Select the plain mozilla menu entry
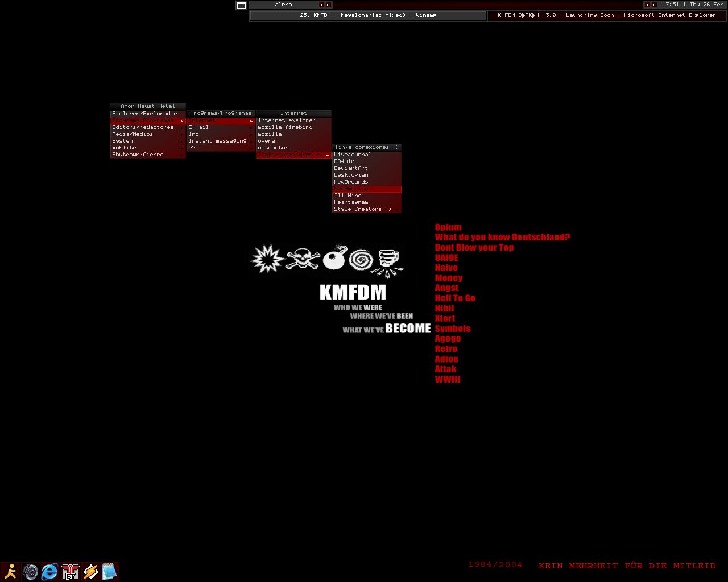Screen dimensions: 728x582 tap(293, 134)
